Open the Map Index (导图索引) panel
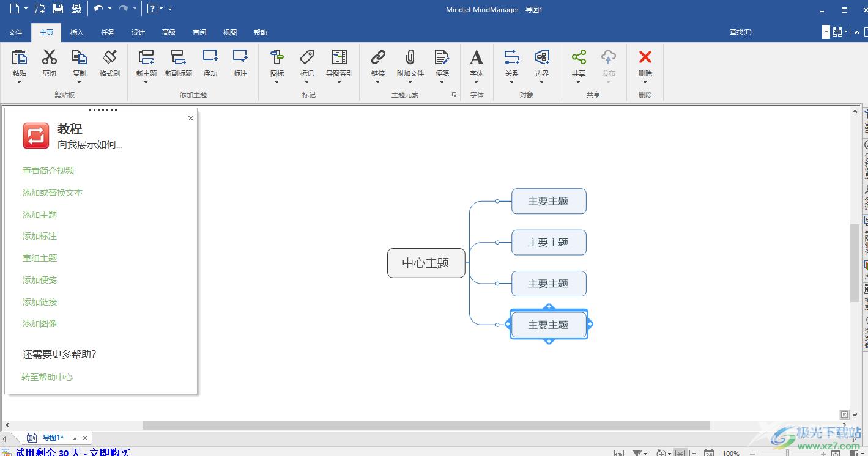 [x=339, y=57]
